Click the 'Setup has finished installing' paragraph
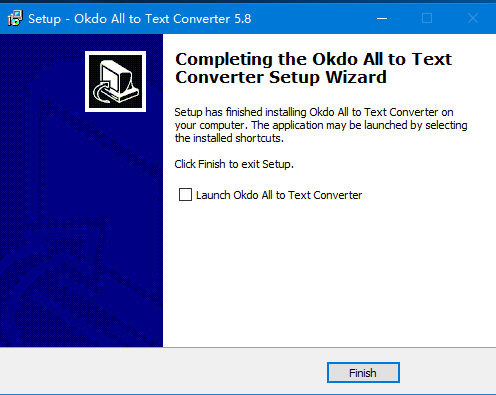This screenshot has height=395, width=496. tap(321, 125)
